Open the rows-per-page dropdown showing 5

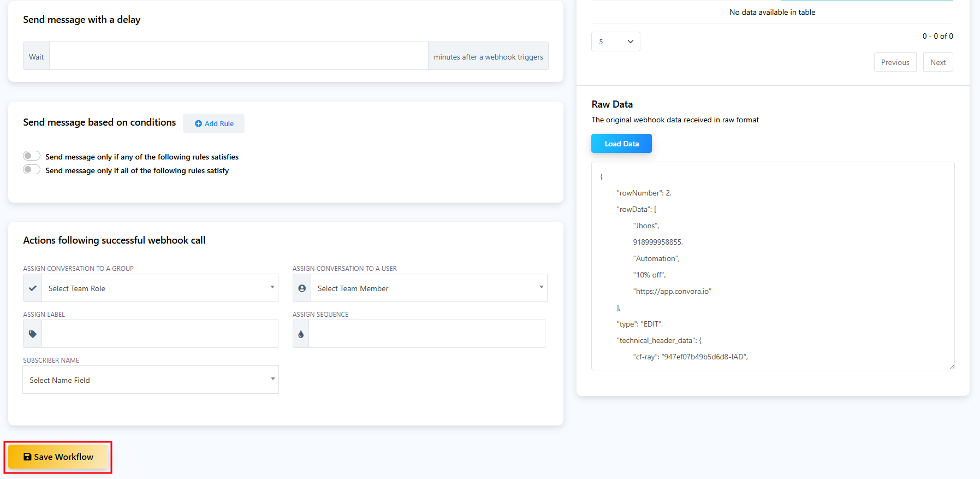(615, 42)
